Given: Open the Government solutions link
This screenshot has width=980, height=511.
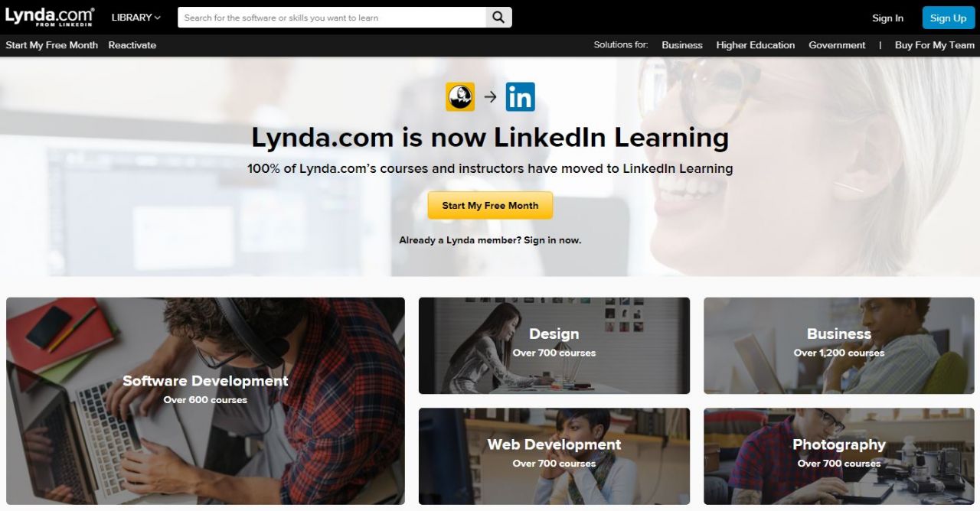Looking at the screenshot, I should 837,45.
